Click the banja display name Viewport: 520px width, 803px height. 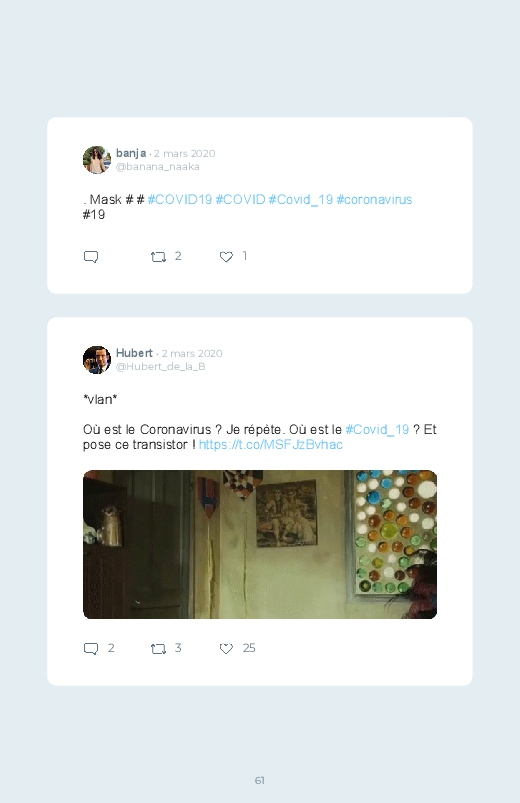131,153
